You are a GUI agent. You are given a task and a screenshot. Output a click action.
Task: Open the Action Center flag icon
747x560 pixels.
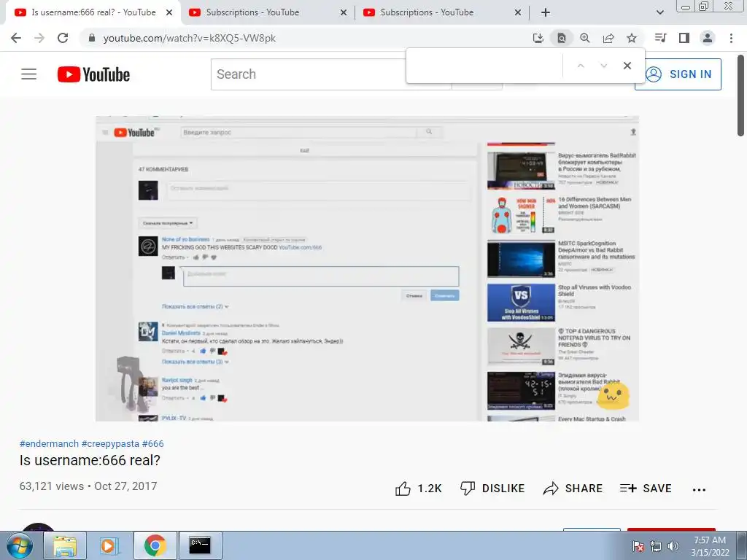pyautogui.click(x=638, y=546)
